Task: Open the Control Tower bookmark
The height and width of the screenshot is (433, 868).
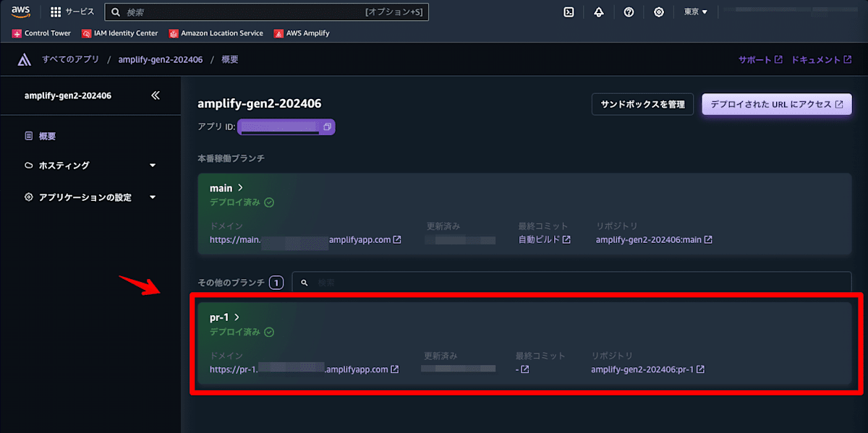Action: [41, 33]
